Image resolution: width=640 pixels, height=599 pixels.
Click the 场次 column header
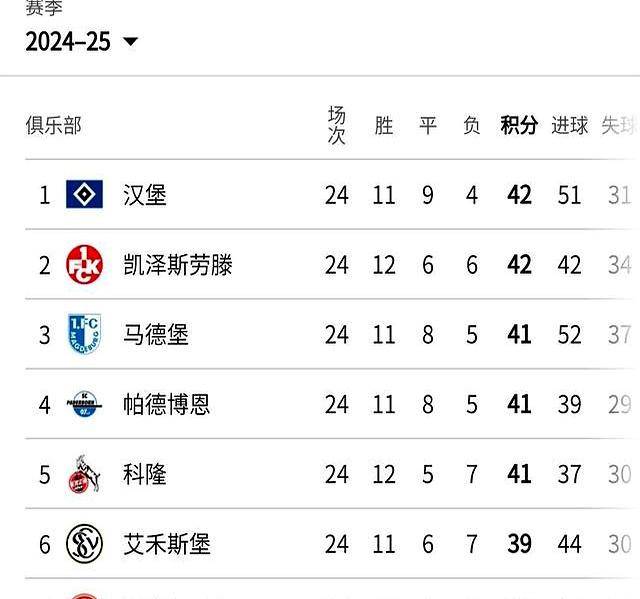337,125
